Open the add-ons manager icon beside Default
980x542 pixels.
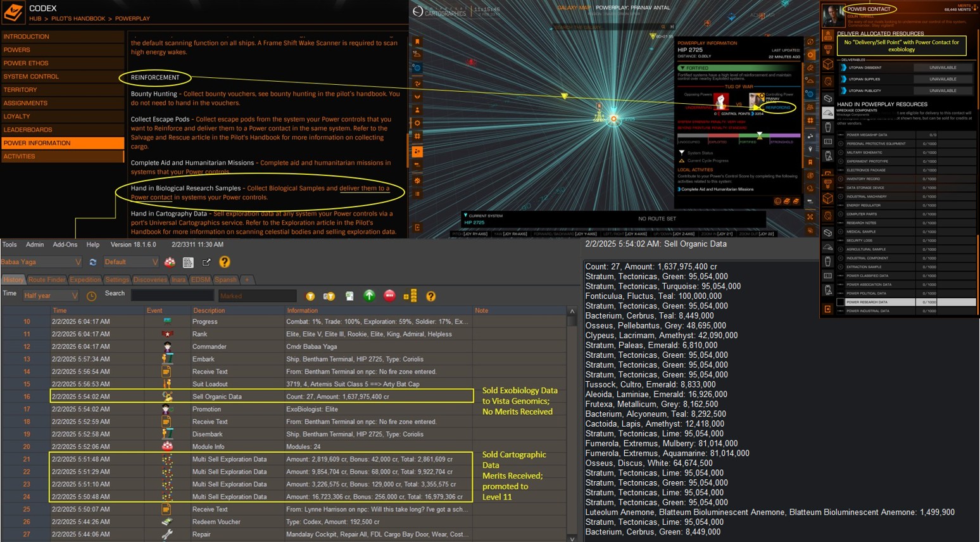tap(170, 262)
